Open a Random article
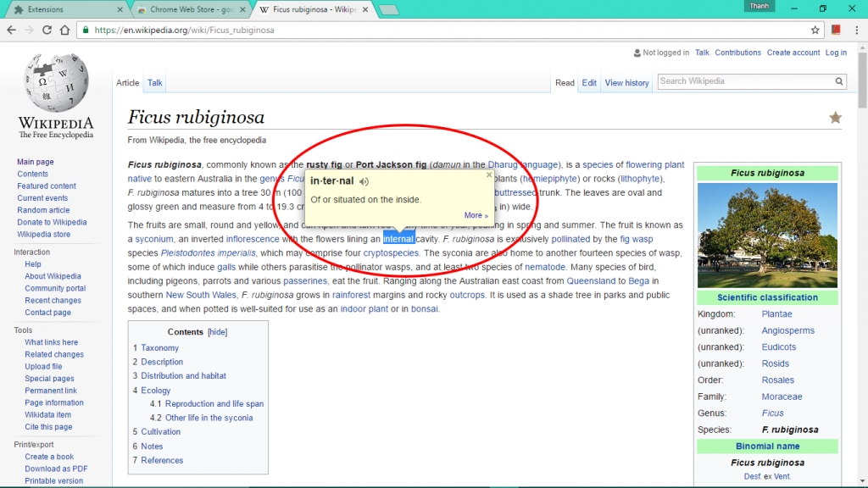This screenshot has width=868, height=488. tap(43, 210)
